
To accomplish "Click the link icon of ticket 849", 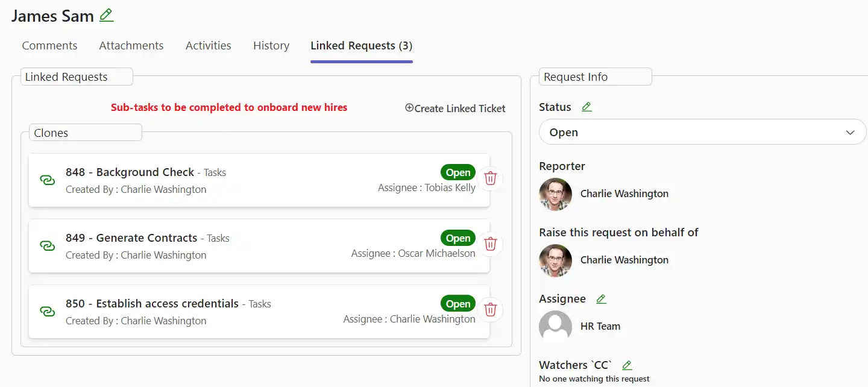I will pos(47,245).
